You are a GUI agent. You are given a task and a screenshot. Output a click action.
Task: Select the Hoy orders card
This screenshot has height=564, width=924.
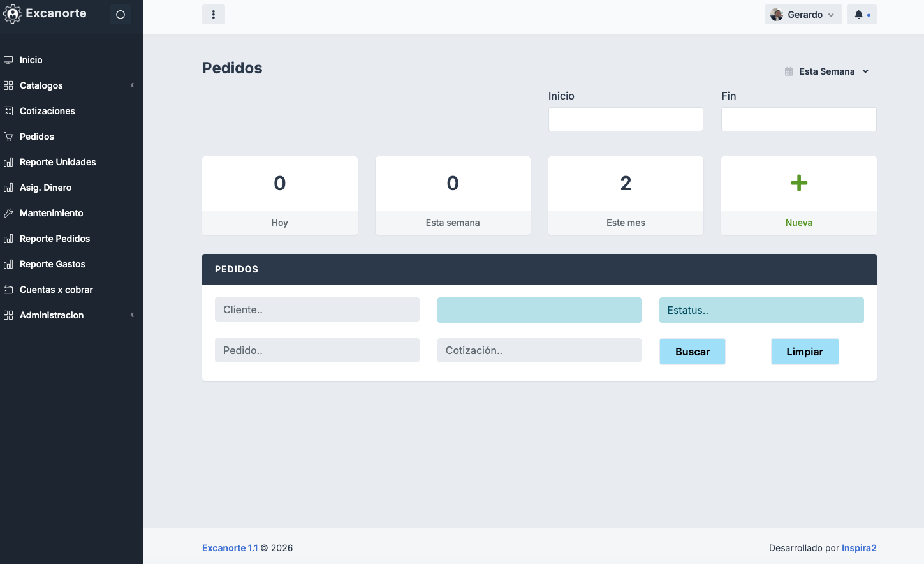(280, 196)
